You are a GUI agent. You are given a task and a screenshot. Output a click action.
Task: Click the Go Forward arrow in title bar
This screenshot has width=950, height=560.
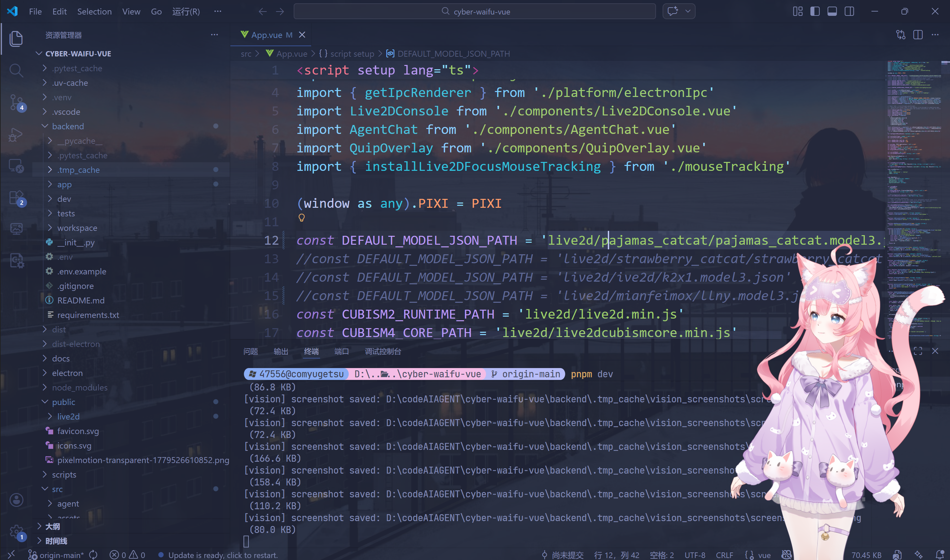(x=280, y=12)
